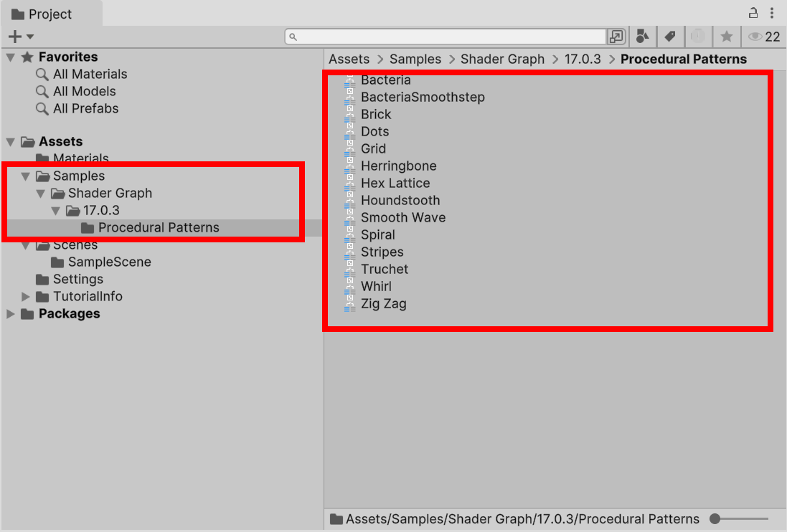
Task: Expand the Packages section arrow
Action: click(x=11, y=314)
